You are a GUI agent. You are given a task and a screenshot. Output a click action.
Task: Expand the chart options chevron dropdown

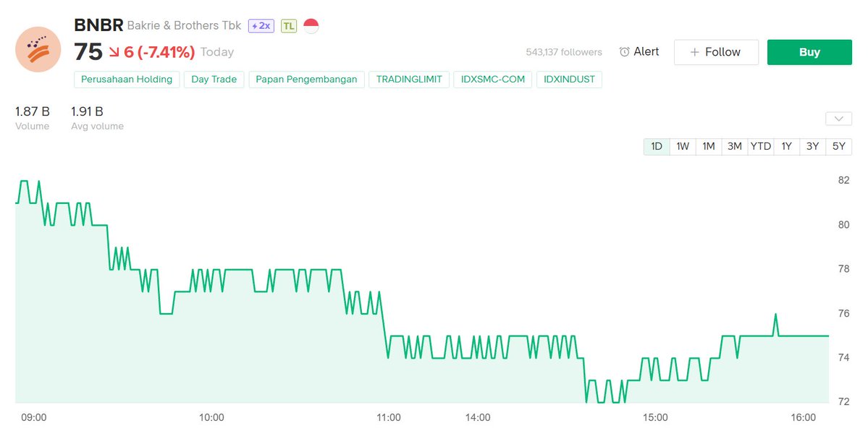tap(838, 119)
